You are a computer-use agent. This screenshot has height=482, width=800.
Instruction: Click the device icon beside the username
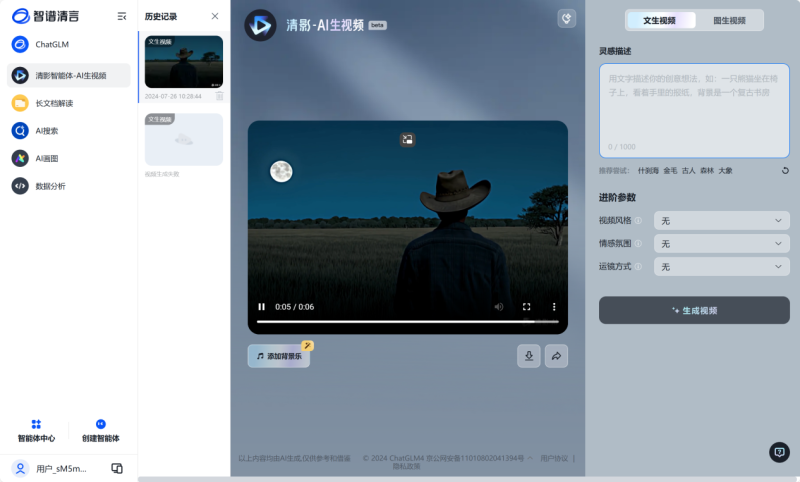117,468
